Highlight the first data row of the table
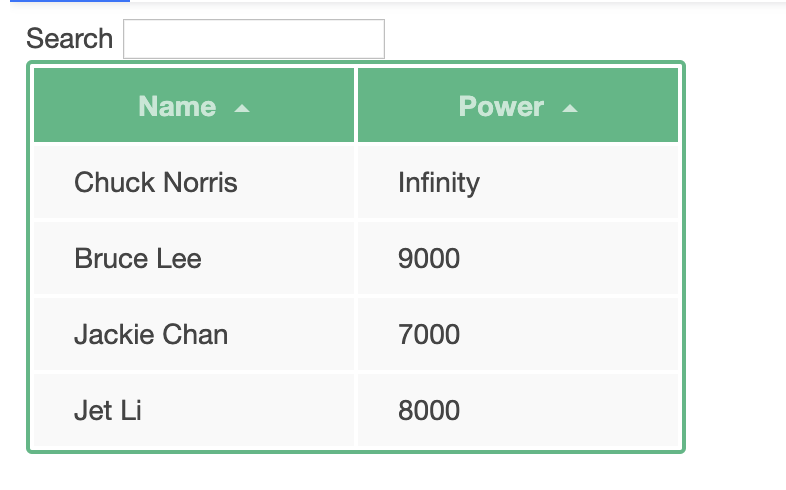Image resolution: width=786 pixels, height=490 pixels. click(355, 183)
